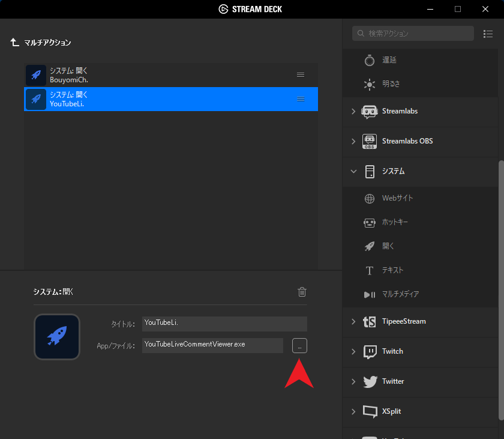Expand the Streamlabs category
This screenshot has width=504, height=439.
353,111
